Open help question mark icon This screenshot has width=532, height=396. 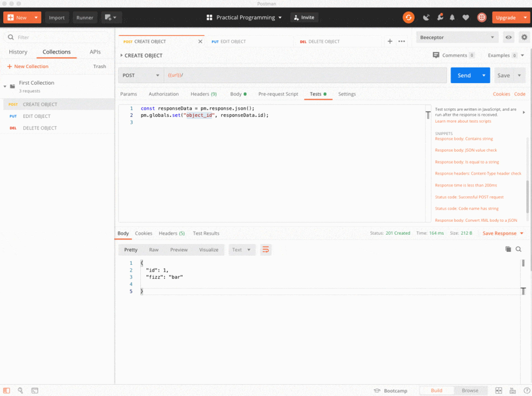click(527, 390)
